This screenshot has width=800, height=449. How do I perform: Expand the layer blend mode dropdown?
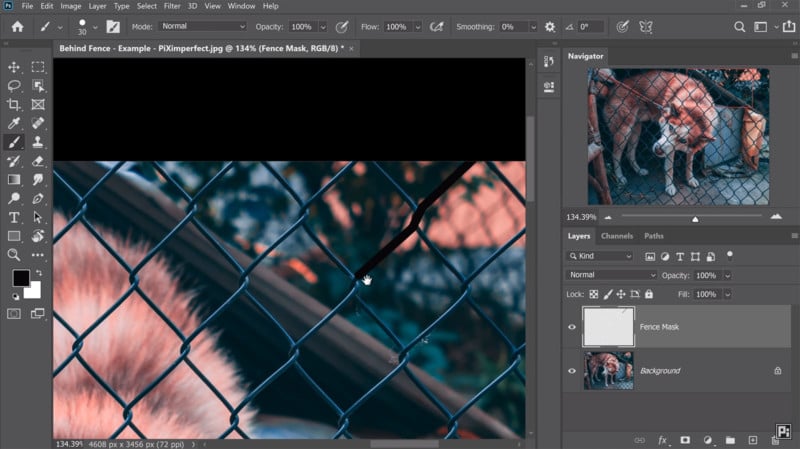pyautogui.click(x=611, y=275)
